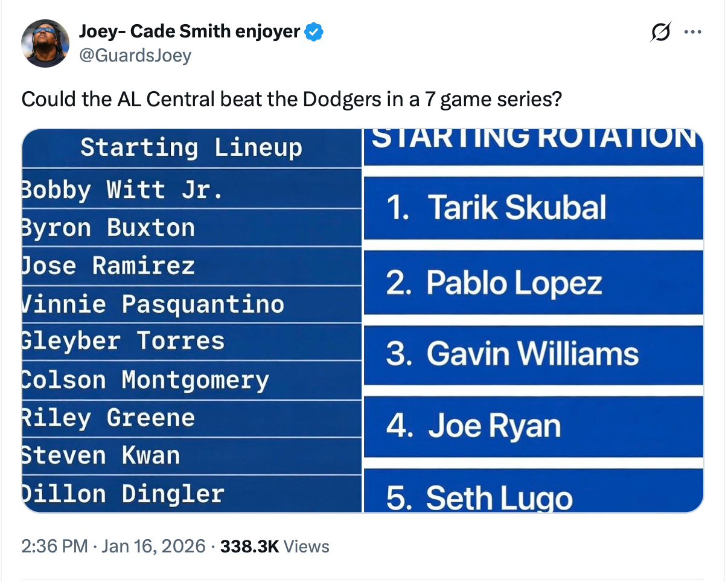728x582 pixels.
Task: Open the Joey- Cade Smith enjoyer profile name
Action: coord(190,31)
